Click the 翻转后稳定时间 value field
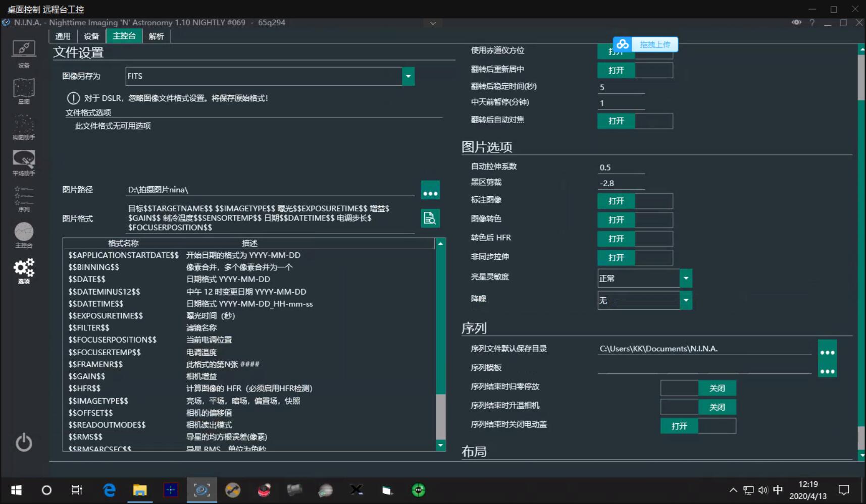Viewport: 866px width, 504px height. [x=621, y=87]
